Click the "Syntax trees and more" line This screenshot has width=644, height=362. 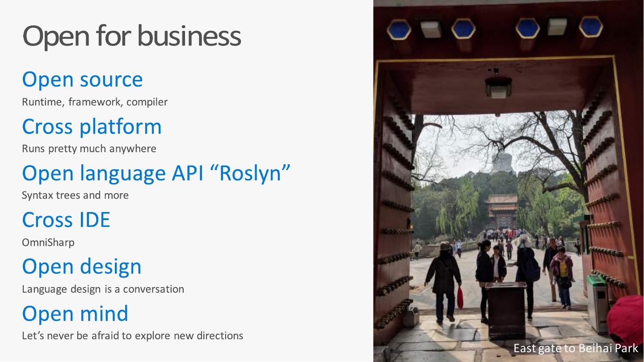(x=75, y=196)
